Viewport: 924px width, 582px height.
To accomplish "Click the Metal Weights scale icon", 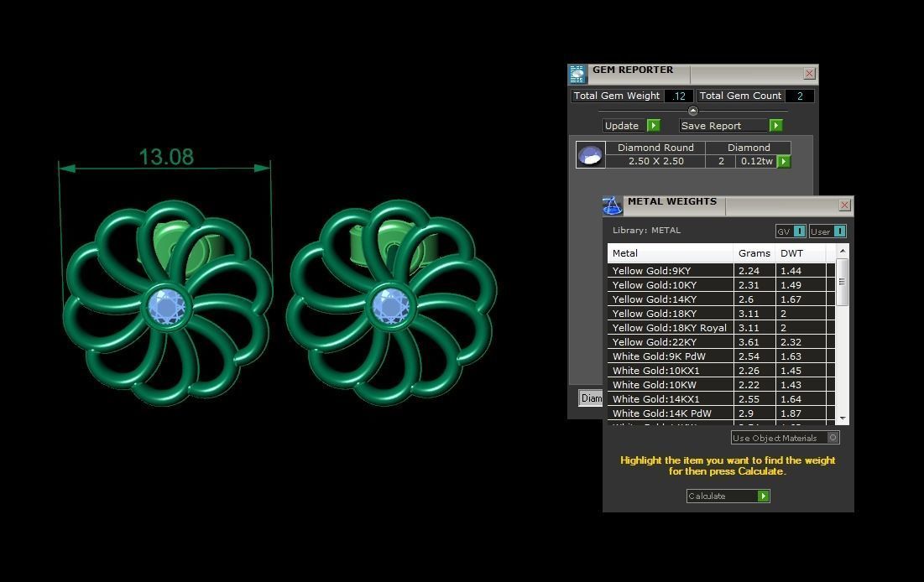I will pos(613,205).
